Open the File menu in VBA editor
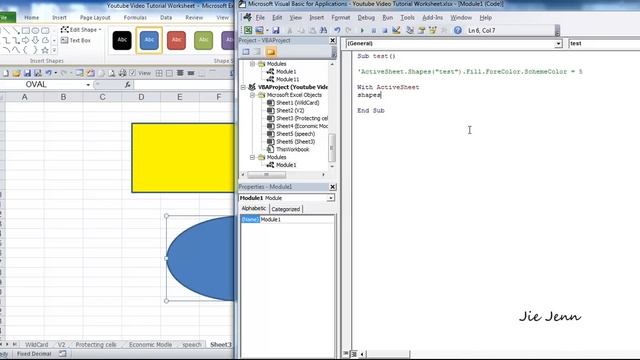The image size is (640, 360). (260, 18)
